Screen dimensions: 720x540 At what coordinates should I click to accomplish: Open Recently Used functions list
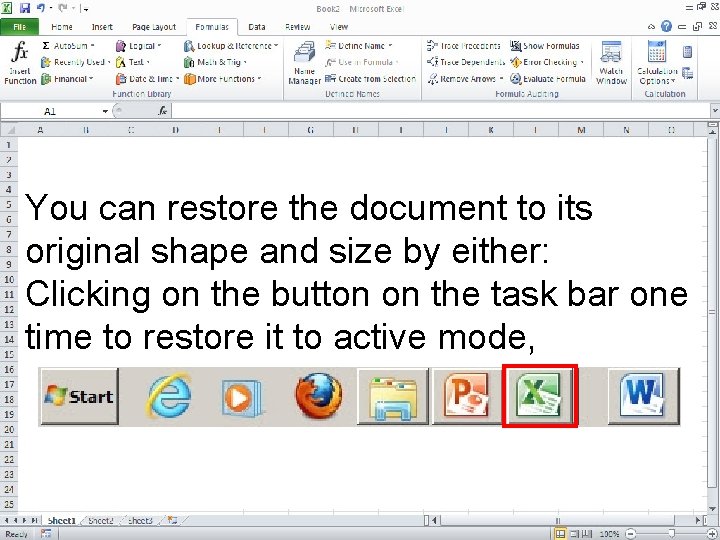pos(76,62)
